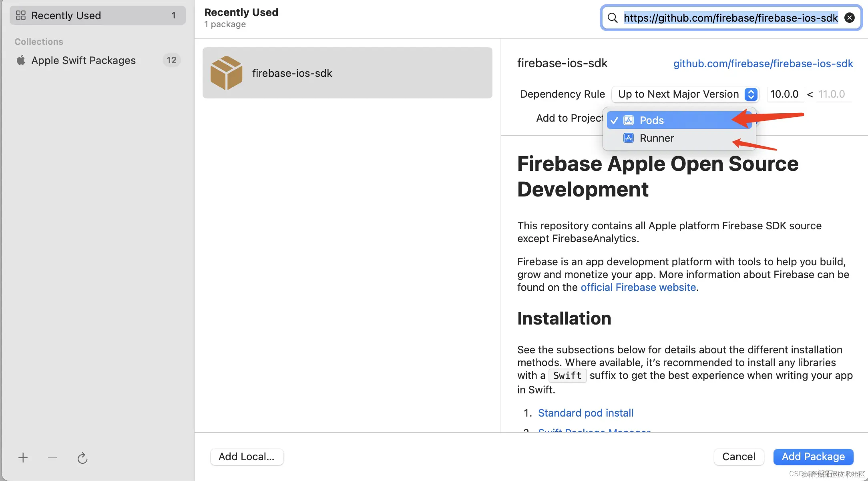Click the minus icon to remove collection
Image resolution: width=868 pixels, height=481 pixels.
point(52,457)
